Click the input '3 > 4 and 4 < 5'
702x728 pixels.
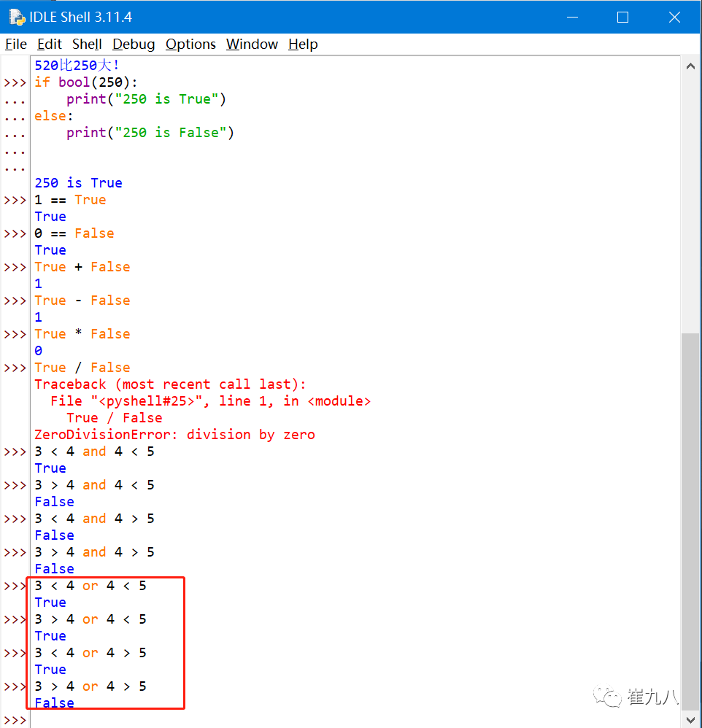[x=94, y=484]
